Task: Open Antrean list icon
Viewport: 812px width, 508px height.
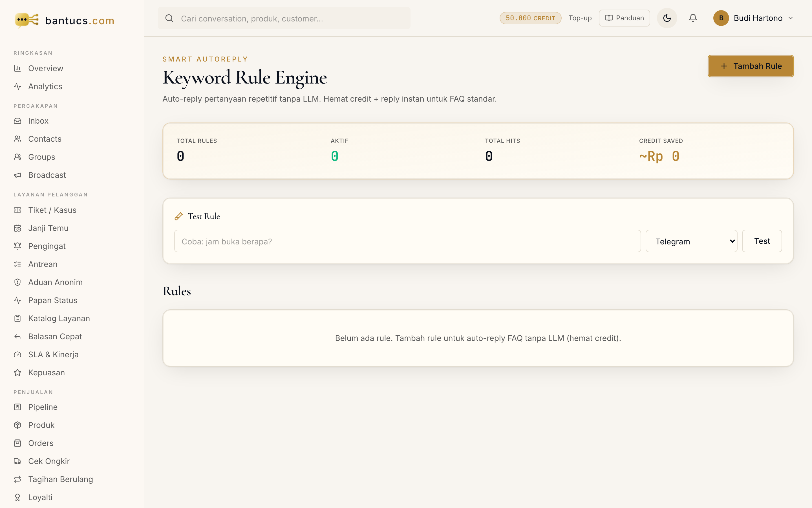Action: coord(17,264)
